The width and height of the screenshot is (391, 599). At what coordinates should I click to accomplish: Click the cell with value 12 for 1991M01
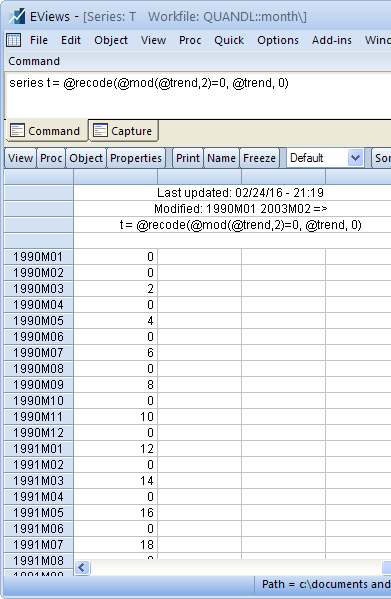(x=116, y=448)
